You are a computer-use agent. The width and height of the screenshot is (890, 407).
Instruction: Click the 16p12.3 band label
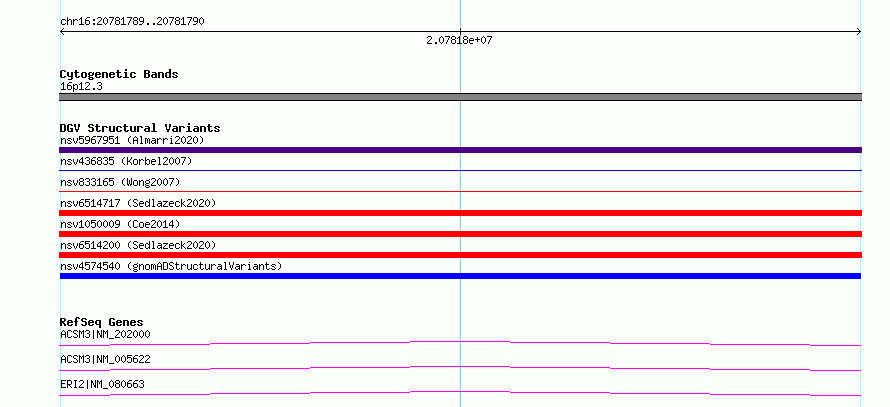click(x=81, y=87)
